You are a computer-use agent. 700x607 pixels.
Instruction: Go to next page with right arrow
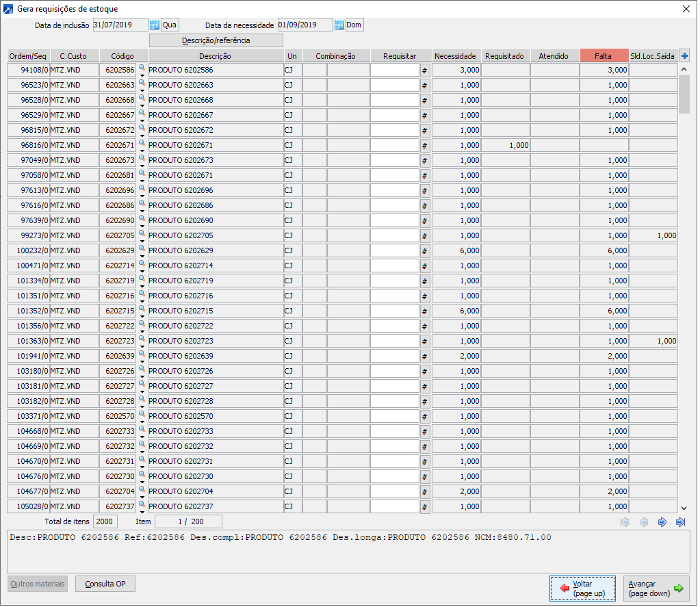pos(662,522)
